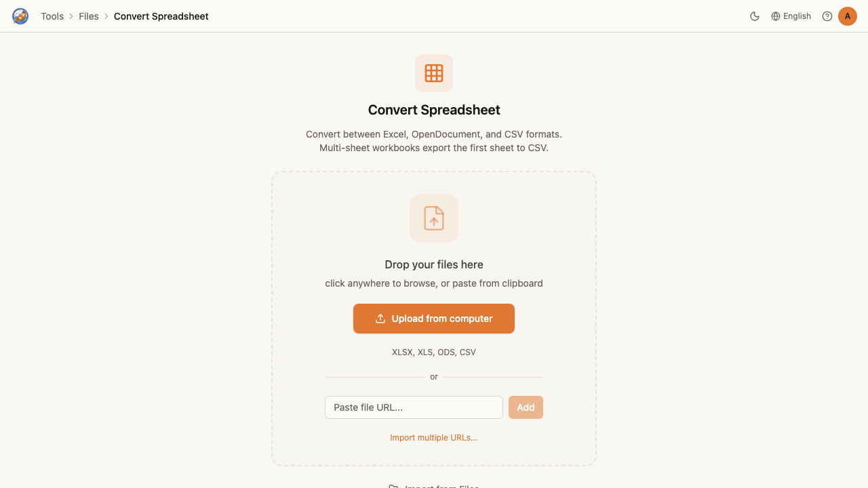
Task: Open the user avatar menu labeled A
Action: (848, 16)
